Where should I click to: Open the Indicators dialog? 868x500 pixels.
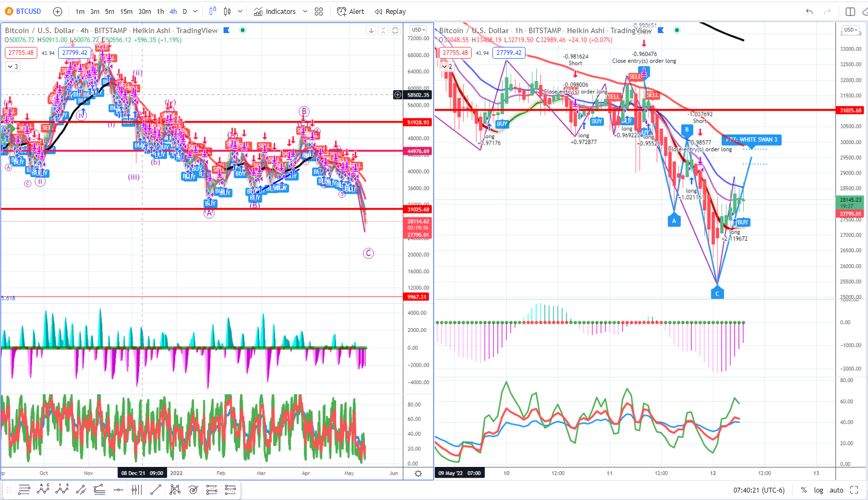click(x=275, y=11)
